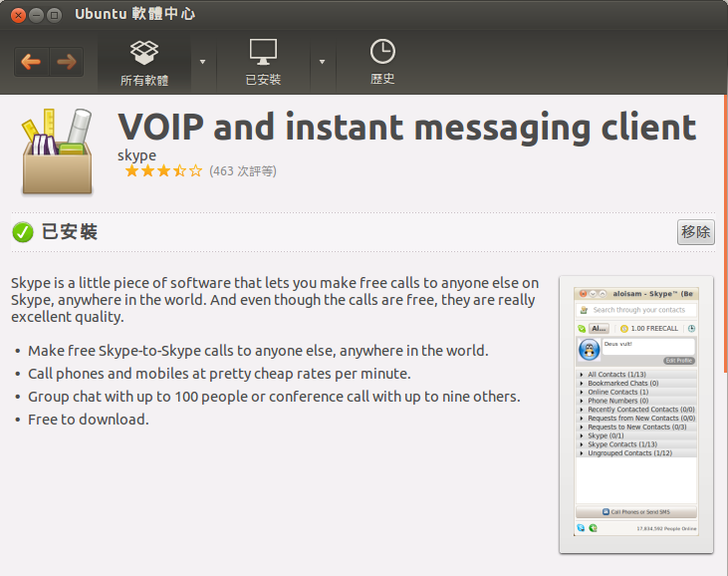The image size is (728, 576).
Task: Click the 'VOIP and instant messaging client' title
Action: coord(407,127)
